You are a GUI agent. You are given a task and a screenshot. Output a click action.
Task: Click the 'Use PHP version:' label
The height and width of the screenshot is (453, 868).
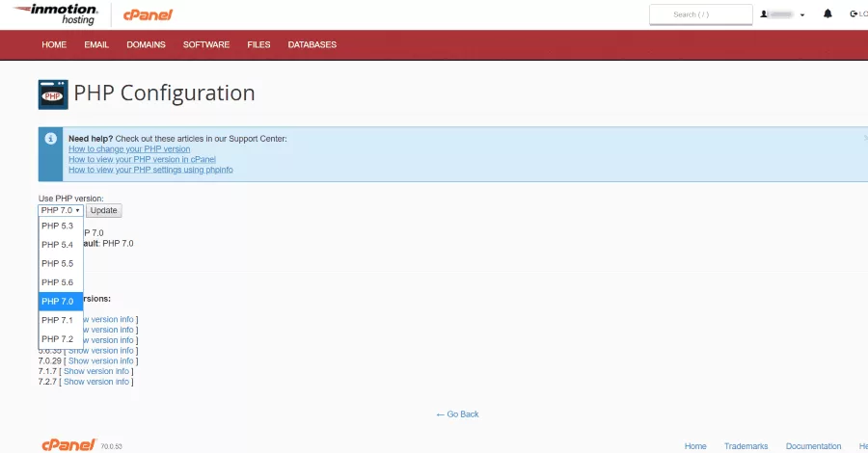[x=70, y=198]
